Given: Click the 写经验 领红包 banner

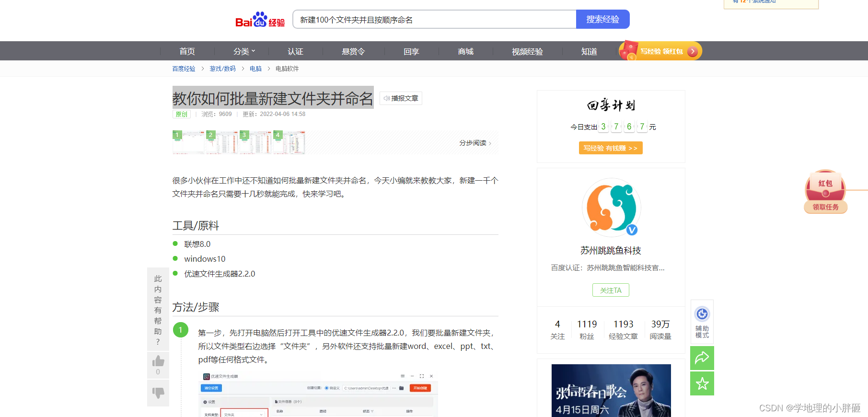Looking at the screenshot, I should (660, 51).
